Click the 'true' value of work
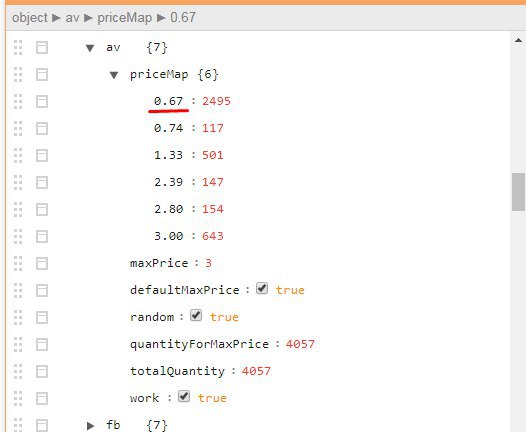Viewport: 526px width, 432px height. click(212, 398)
